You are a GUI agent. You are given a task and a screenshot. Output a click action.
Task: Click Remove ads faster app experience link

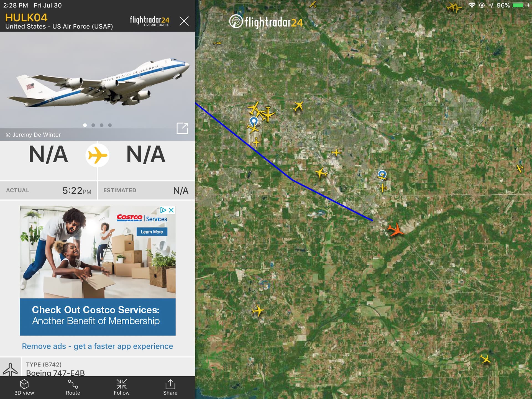[98, 346]
